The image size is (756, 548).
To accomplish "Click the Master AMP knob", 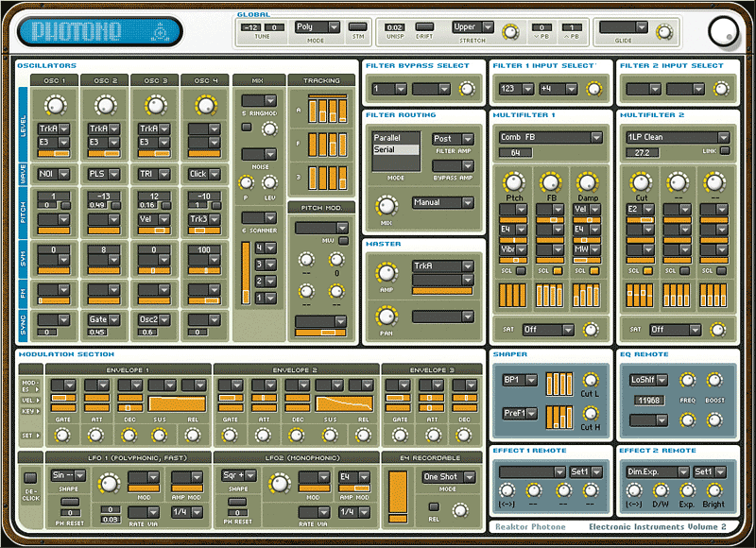I will 385,273.
